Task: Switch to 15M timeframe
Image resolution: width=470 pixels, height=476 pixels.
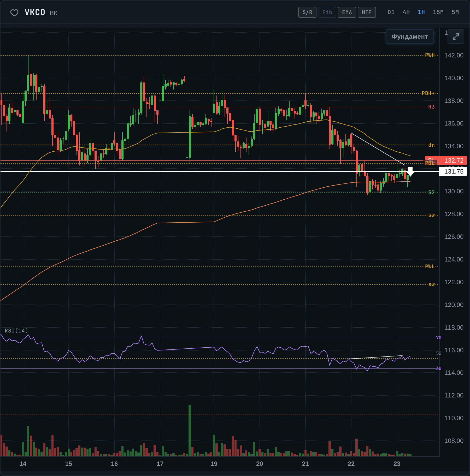Action: click(x=438, y=12)
